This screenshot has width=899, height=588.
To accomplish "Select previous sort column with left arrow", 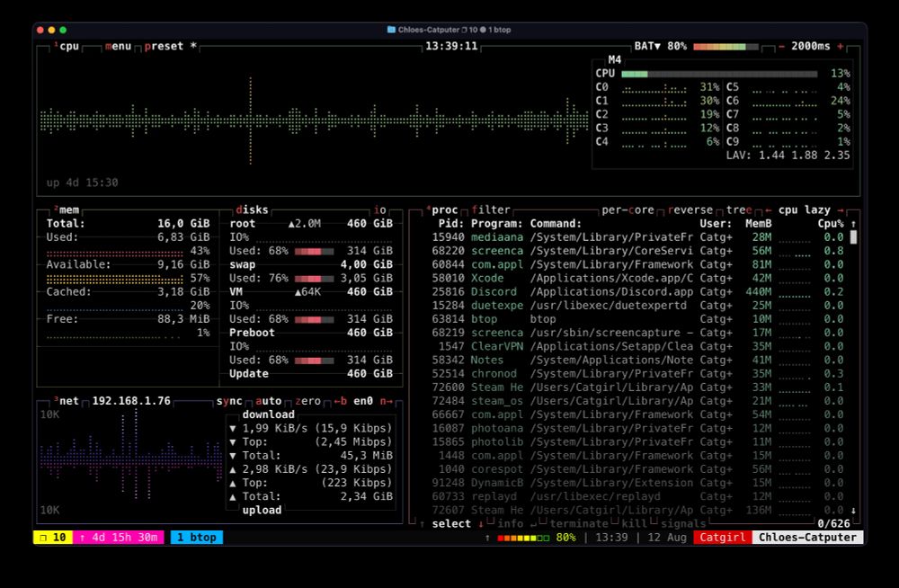I will [x=768, y=210].
